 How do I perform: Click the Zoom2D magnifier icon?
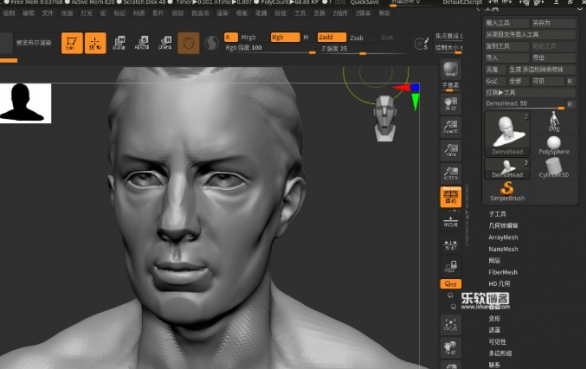450,127
